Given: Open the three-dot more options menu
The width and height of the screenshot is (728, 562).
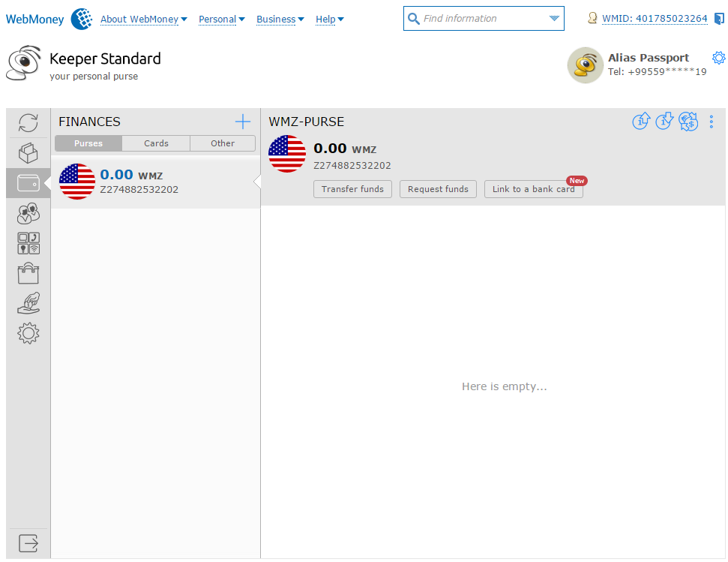Looking at the screenshot, I should (x=712, y=122).
